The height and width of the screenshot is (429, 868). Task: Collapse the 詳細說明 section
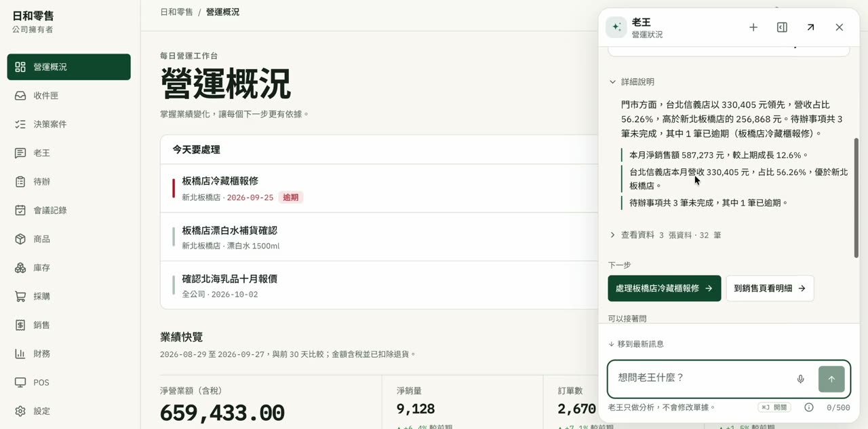pos(631,82)
